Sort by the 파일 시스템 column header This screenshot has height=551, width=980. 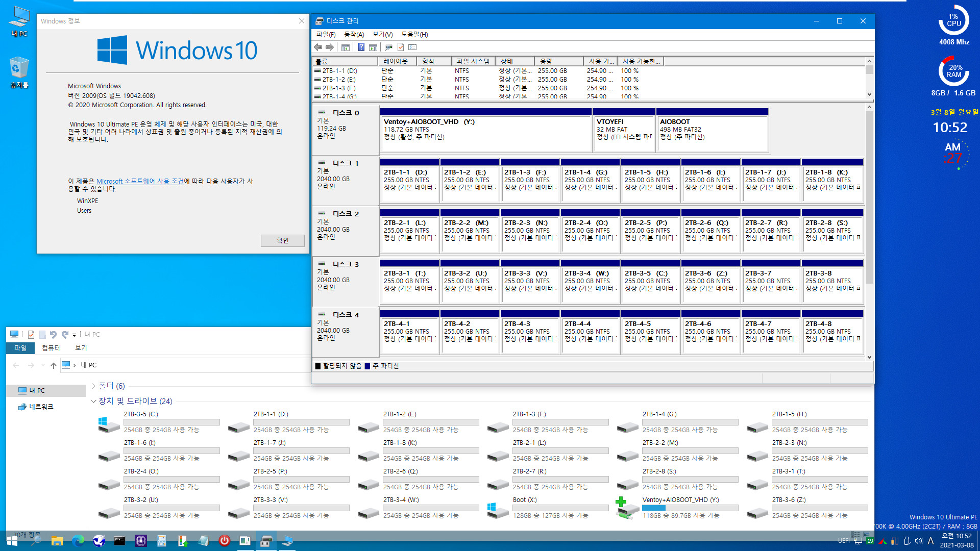point(473,61)
